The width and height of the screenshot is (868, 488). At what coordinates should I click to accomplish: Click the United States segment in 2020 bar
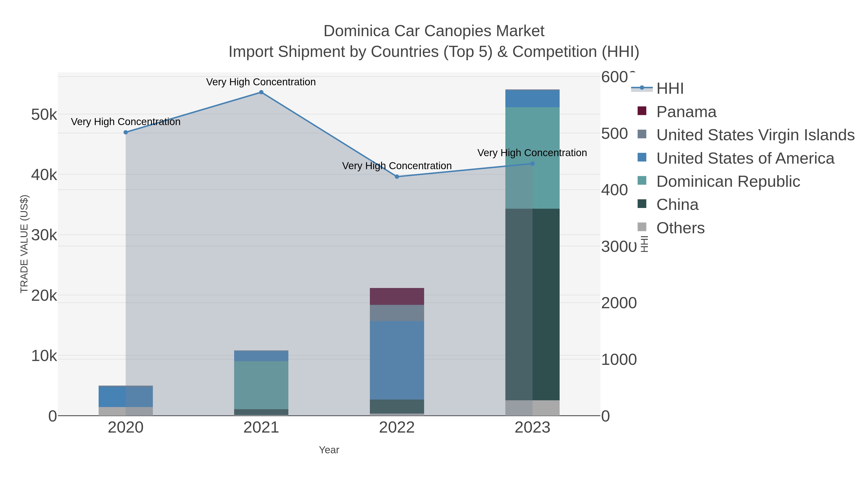tap(126, 397)
